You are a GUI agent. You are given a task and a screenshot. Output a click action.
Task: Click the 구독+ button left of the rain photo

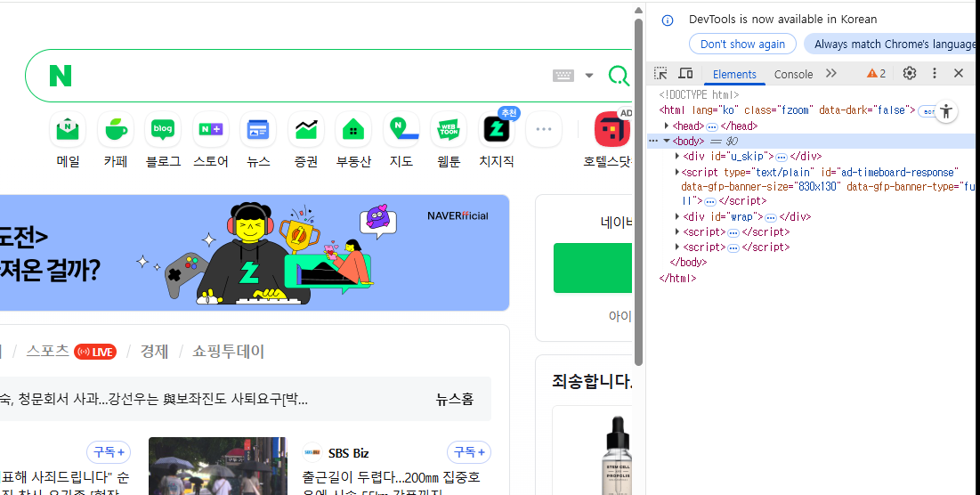[109, 452]
